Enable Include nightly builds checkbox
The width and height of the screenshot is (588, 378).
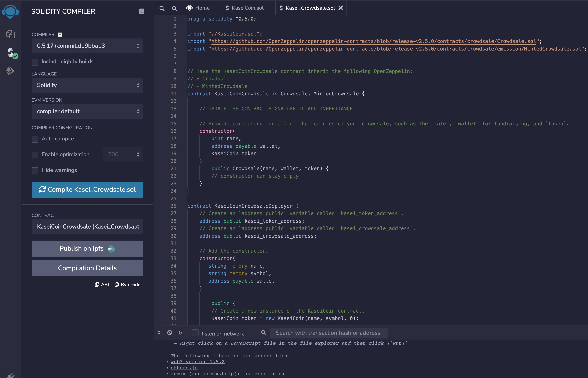(x=35, y=62)
